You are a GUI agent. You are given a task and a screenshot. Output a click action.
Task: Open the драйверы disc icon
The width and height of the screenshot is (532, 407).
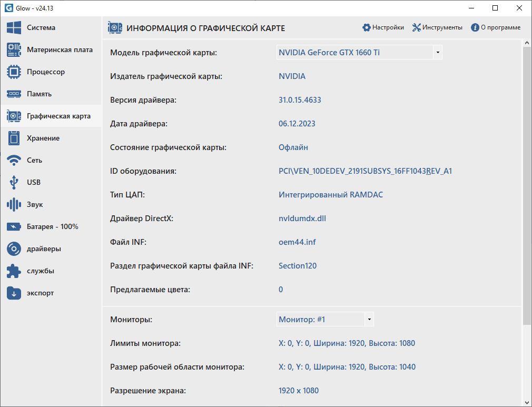tap(14, 249)
